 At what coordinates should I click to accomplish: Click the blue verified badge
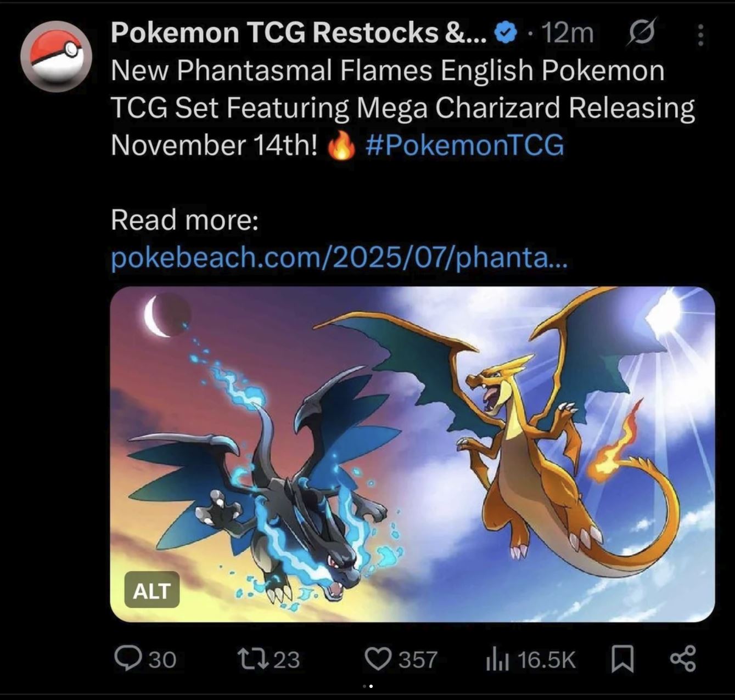506,33
